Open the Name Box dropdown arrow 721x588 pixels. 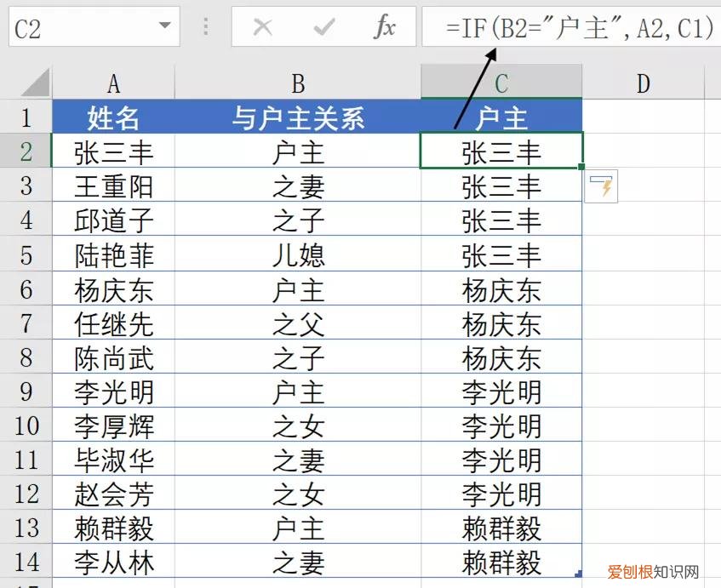(166, 26)
